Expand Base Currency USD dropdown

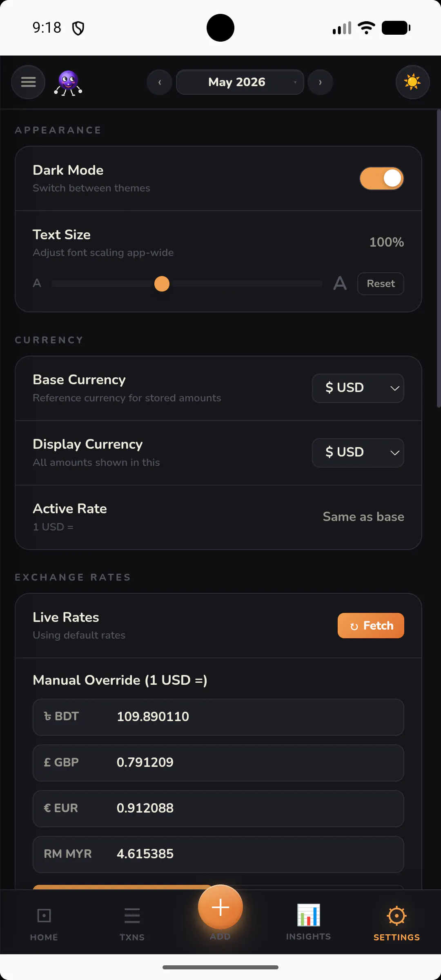click(x=358, y=388)
